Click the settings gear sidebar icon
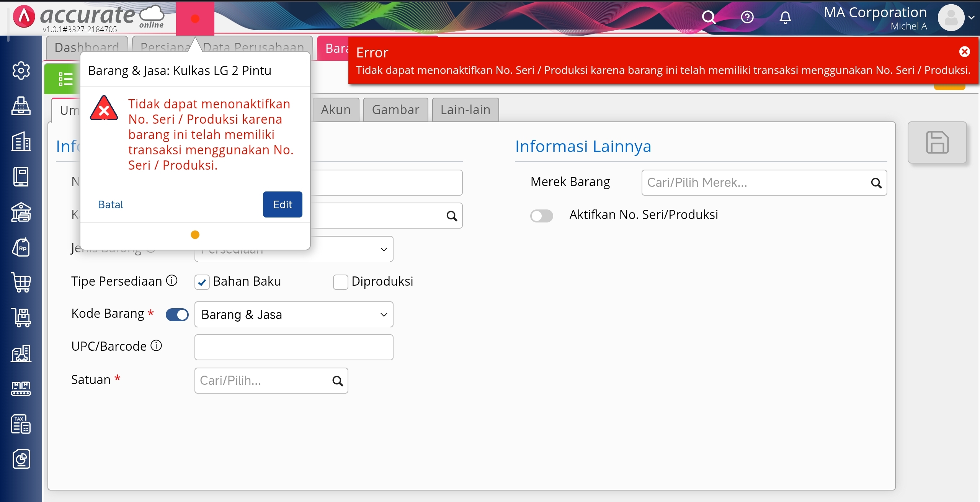 point(21,70)
